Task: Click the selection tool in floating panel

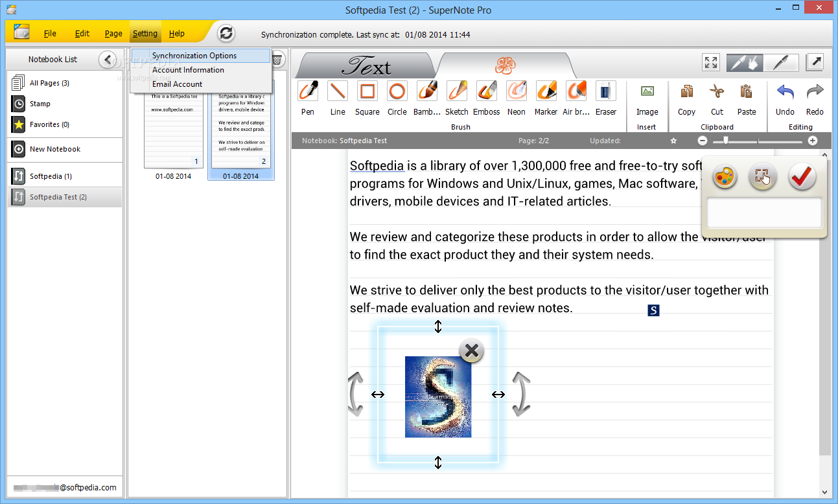Action: click(763, 177)
